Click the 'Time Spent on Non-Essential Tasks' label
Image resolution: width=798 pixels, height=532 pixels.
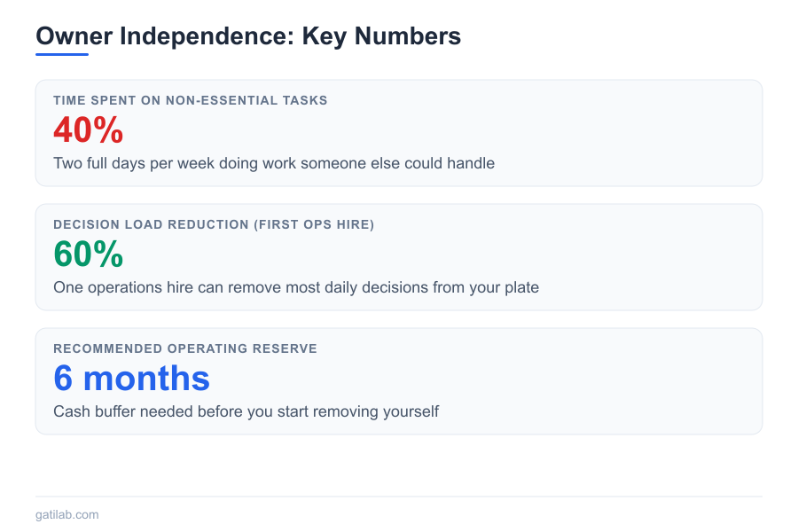coord(190,100)
